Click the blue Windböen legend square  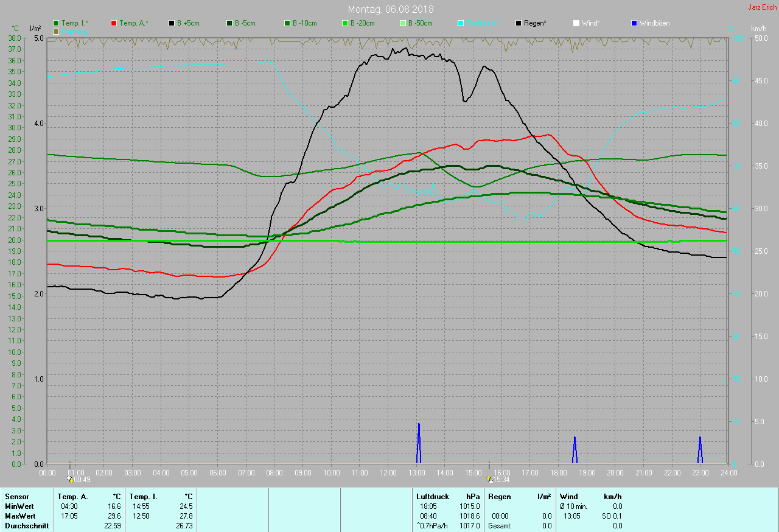(634, 23)
